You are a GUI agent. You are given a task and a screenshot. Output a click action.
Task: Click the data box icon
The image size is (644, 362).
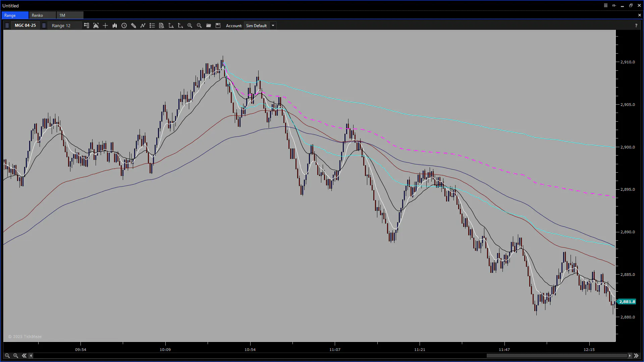96,25
